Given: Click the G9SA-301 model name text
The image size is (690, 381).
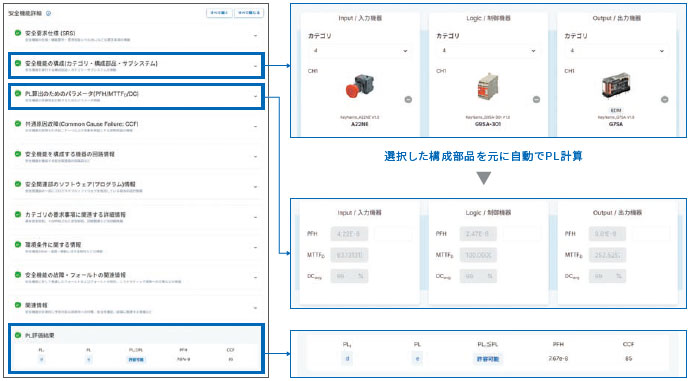Looking at the screenshot, I should point(488,124).
